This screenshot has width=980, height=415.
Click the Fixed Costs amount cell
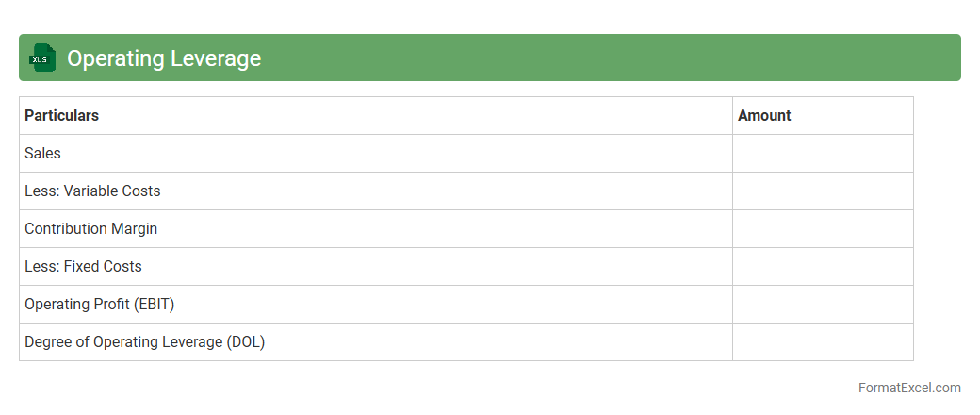(823, 267)
